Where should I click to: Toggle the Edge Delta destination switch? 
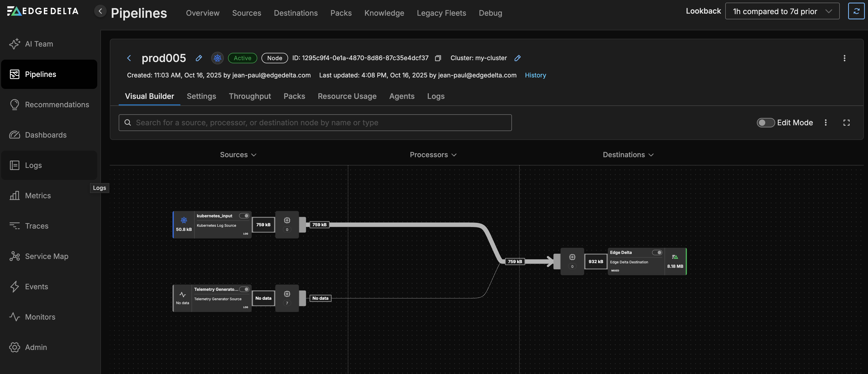click(x=657, y=253)
